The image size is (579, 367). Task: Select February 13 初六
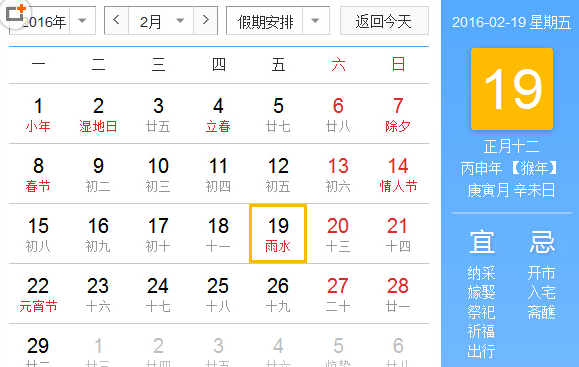click(x=338, y=174)
